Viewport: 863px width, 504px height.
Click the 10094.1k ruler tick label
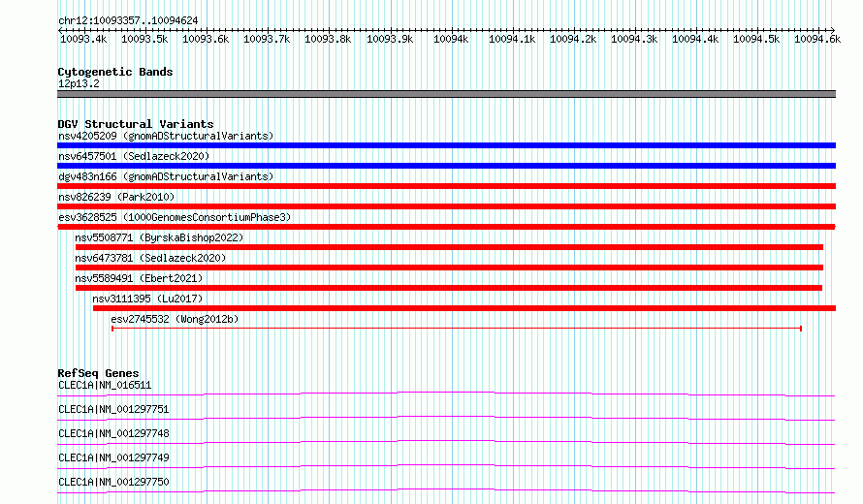coord(512,39)
